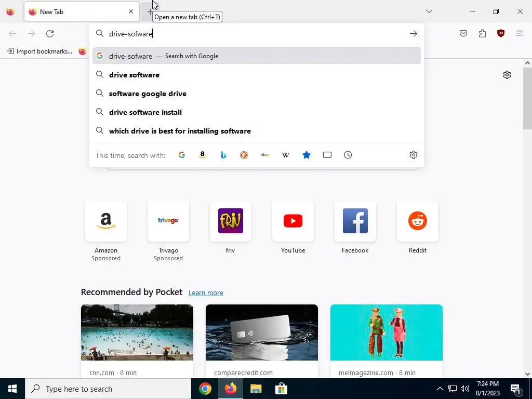The width and height of the screenshot is (532, 399).
Task: Open the uBlock Origin shield icon
Action: tap(500, 33)
